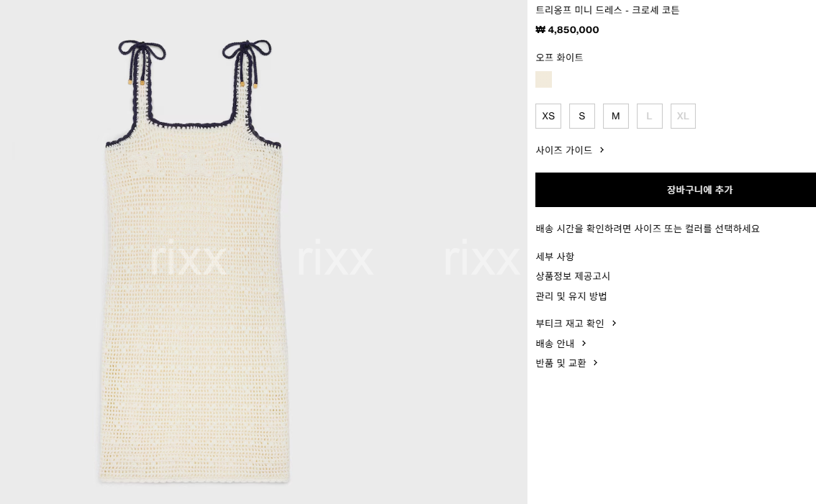Click the chevron beside 반품 및 교환
The width and height of the screenshot is (816, 504).
[x=596, y=362]
